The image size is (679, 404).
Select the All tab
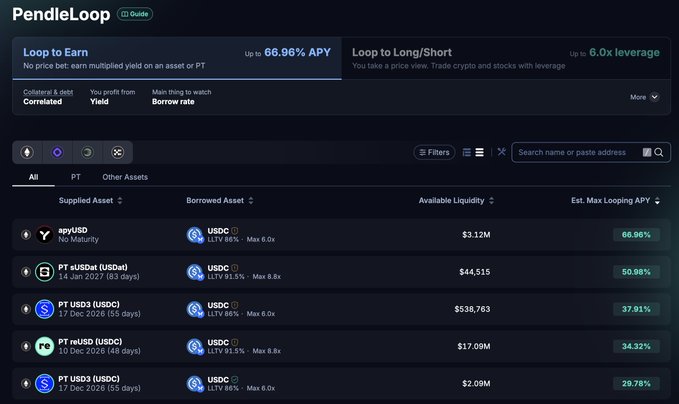coord(33,177)
